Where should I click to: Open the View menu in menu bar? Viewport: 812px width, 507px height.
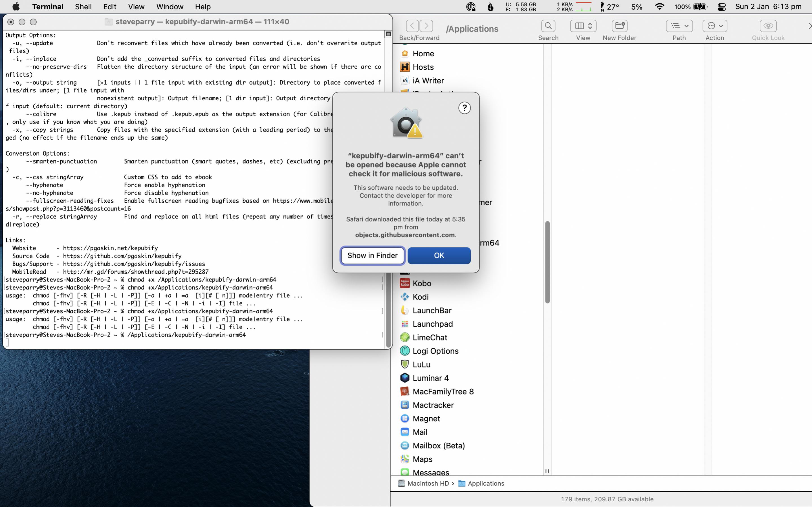pos(136,7)
